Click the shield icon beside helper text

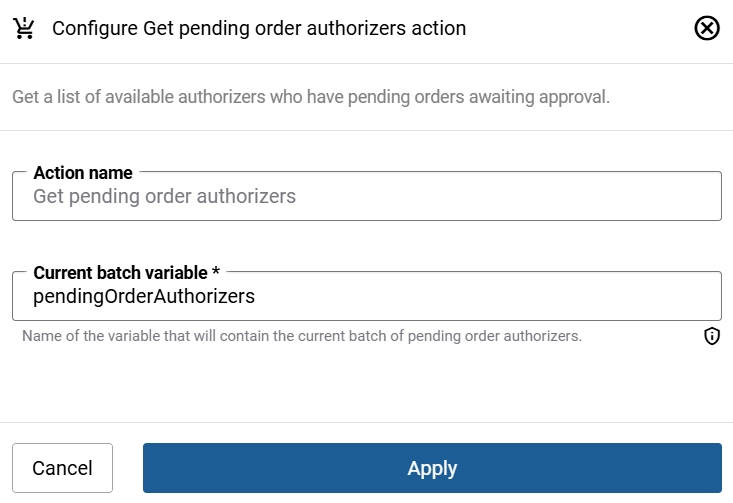(712, 336)
